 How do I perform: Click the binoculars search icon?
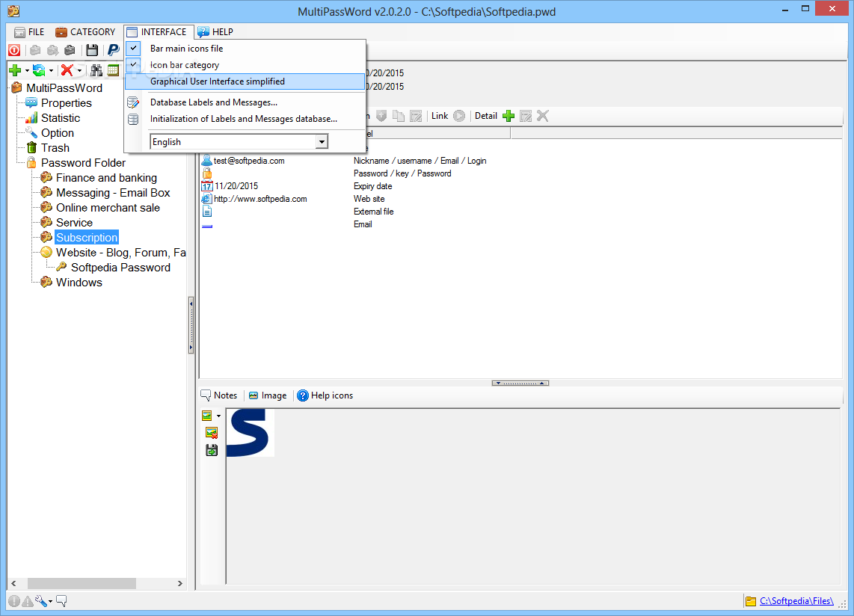pyautogui.click(x=96, y=70)
